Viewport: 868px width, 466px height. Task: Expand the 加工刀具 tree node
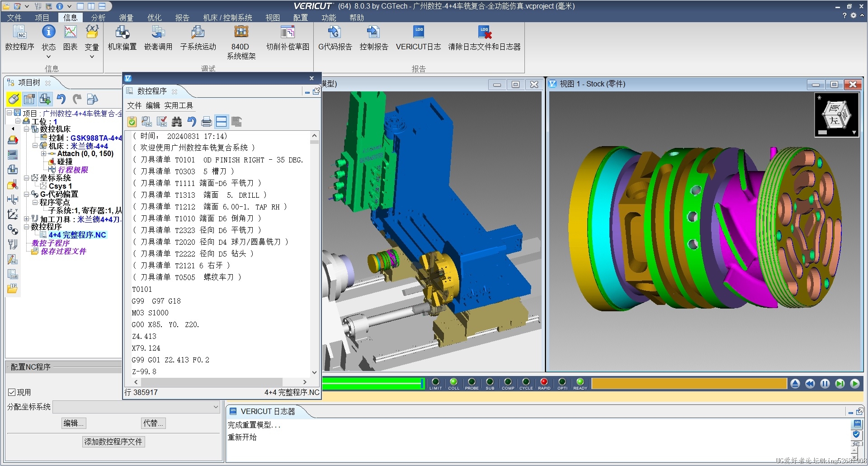pos(27,219)
